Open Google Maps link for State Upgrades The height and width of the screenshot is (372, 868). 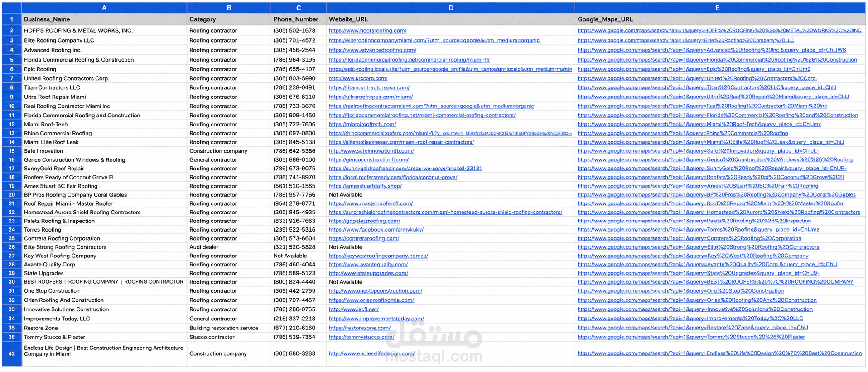699,273
